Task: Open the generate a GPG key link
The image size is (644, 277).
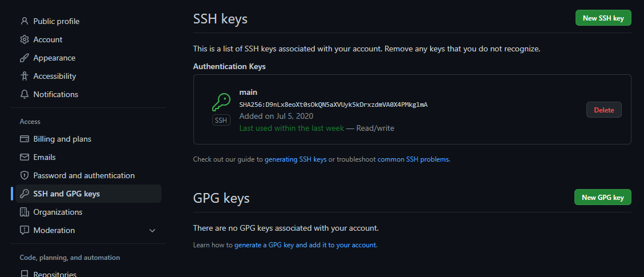Action: tap(305, 245)
